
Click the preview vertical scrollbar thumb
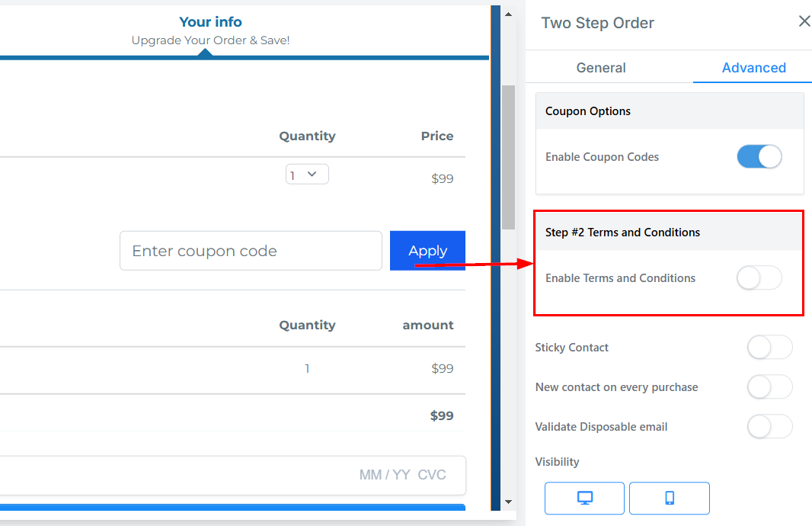point(509,157)
